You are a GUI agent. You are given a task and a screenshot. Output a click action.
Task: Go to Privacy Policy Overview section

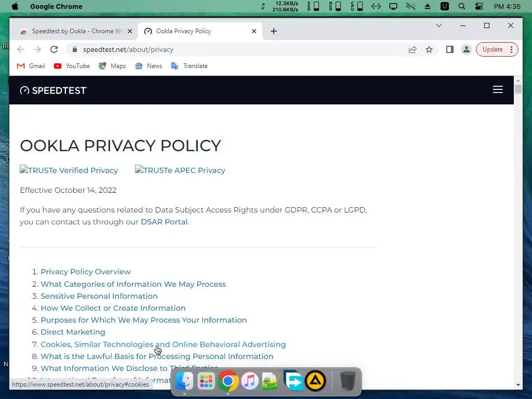click(86, 272)
